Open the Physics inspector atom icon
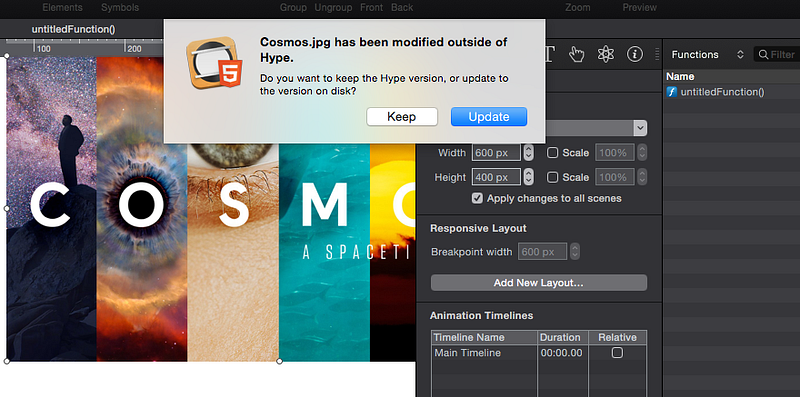 tap(606, 54)
